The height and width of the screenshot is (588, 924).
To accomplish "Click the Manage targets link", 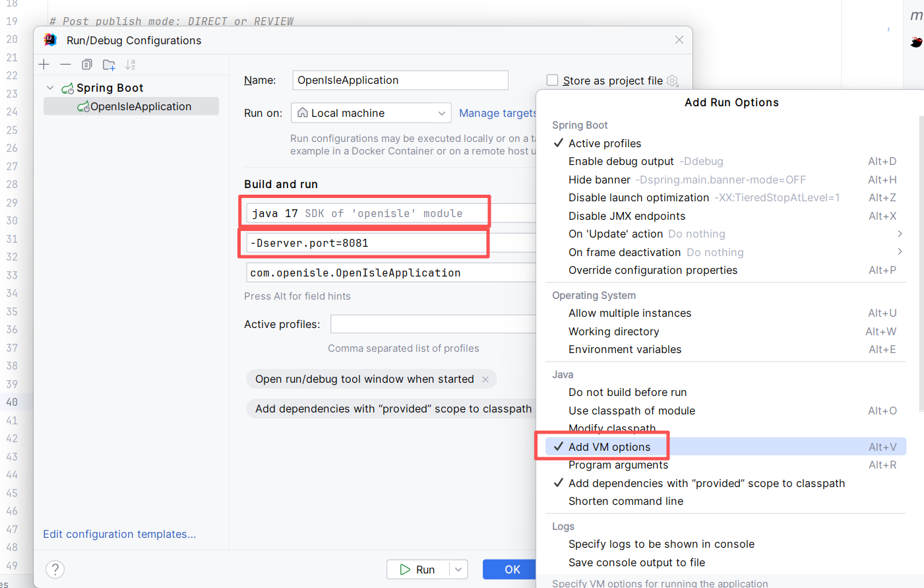I will tap(497, 113).
